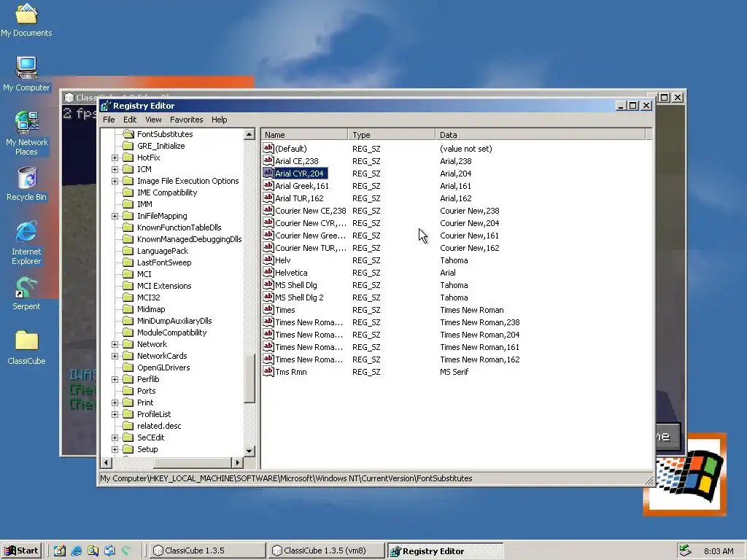Select the LanguagePack key

click(x=163, y=251)
